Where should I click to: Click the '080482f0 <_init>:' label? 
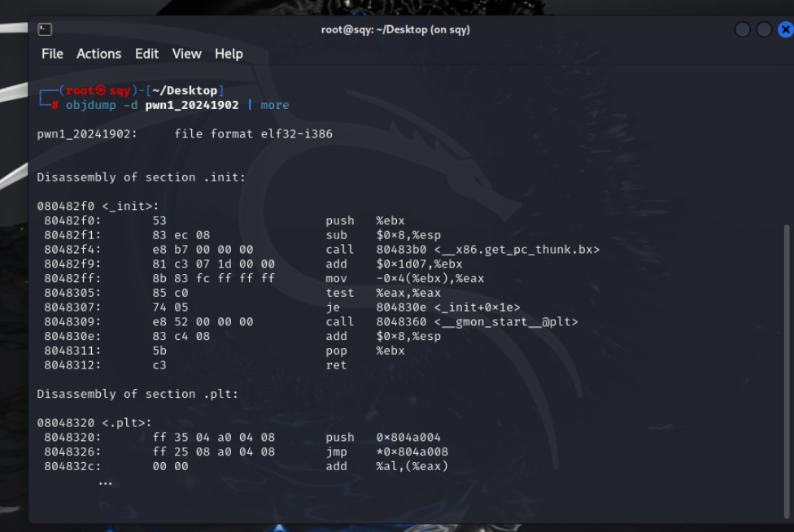[98, 206]
